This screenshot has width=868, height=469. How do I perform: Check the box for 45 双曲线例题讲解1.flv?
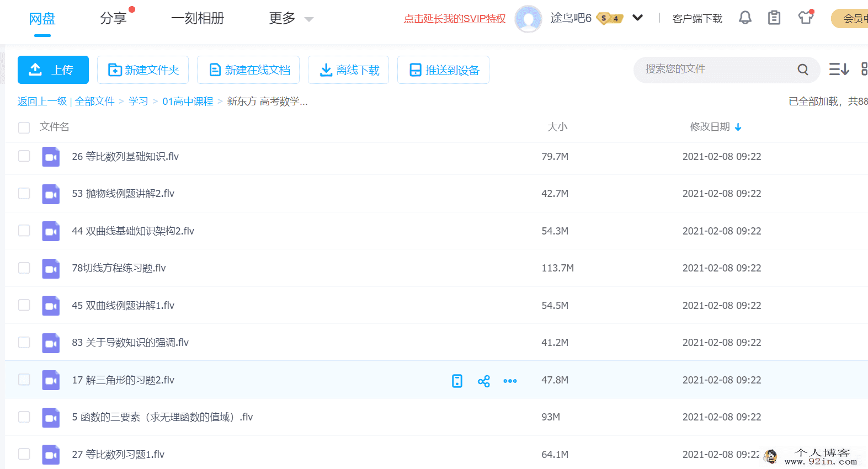point(24,305)
